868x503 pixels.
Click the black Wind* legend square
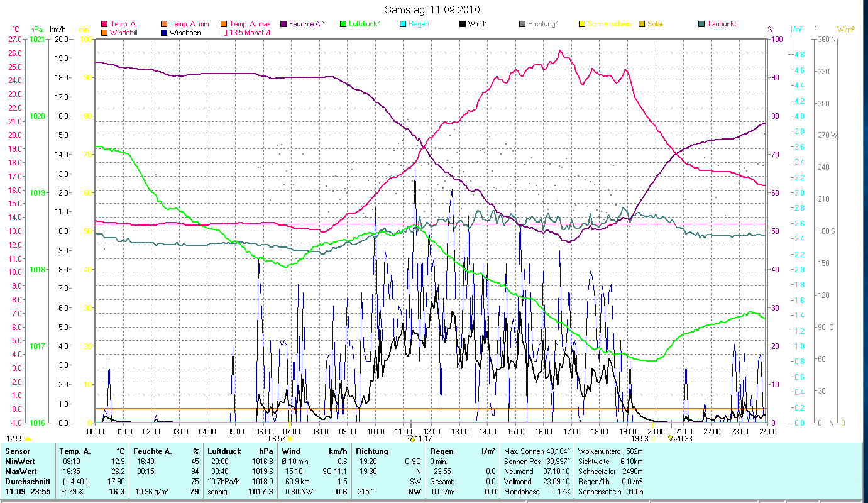click(463, 24)
